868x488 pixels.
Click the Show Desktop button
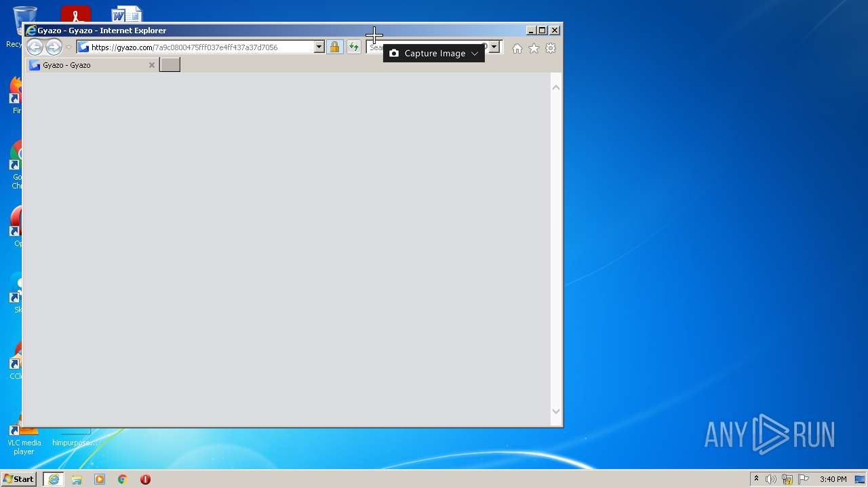[x=861, y=479]
